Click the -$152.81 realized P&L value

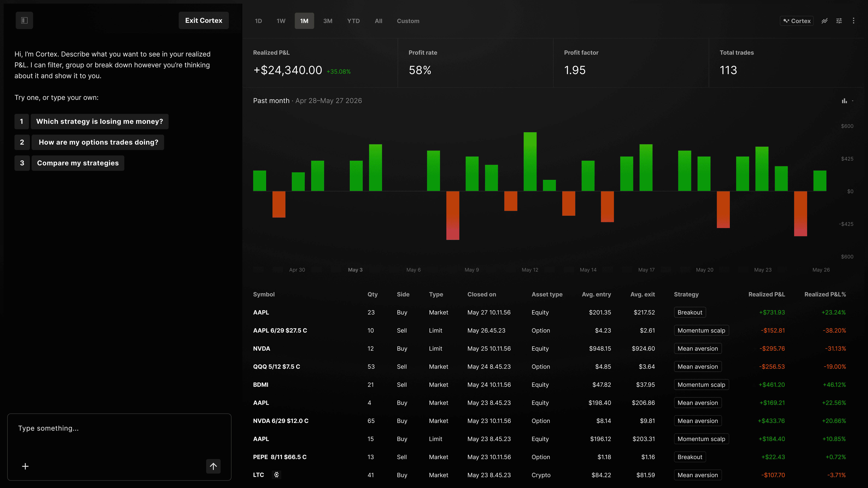pos(773,331)
